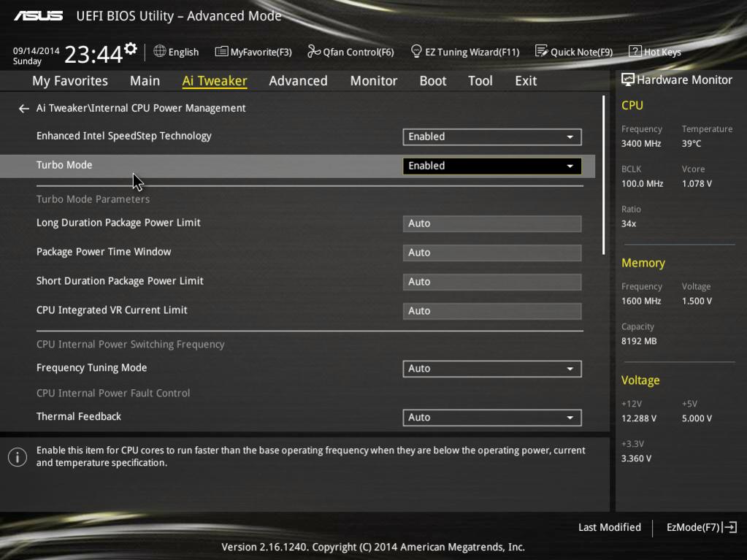Switch to Main tab

tap(145, 81)
